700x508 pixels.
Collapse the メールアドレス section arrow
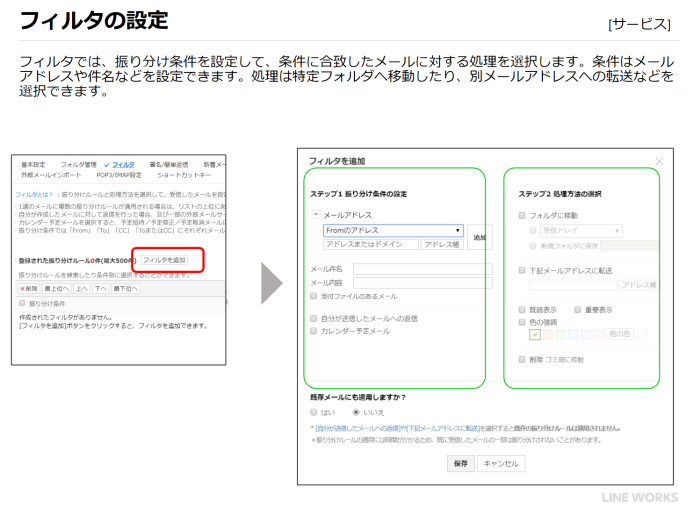coord(315,214)
